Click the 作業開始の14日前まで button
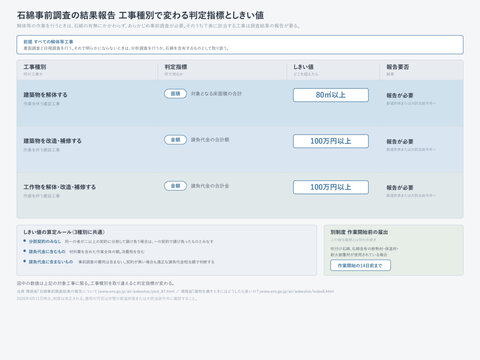This screenshot has width=480, height=360. coord(360,265)
